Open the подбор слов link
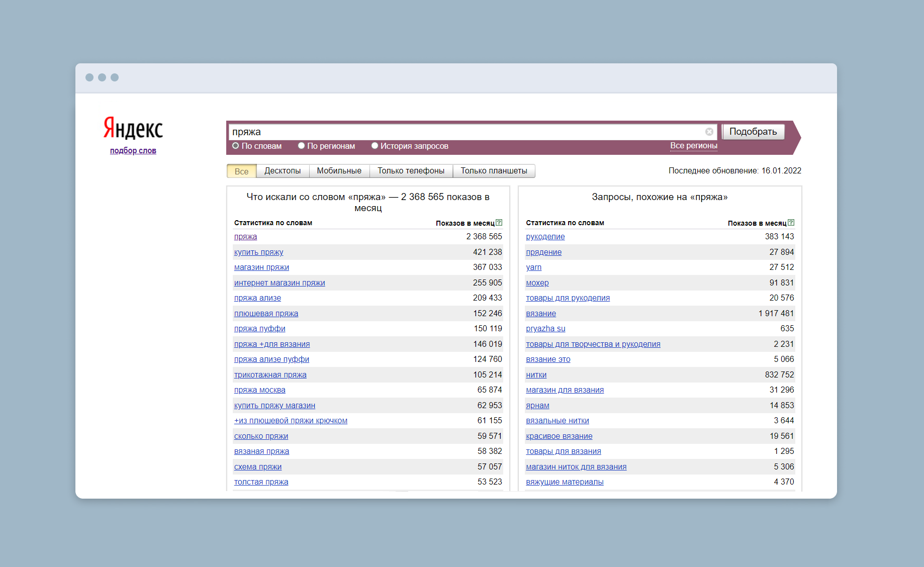The width and height of the screenshot is (924, 567). pyautogui.click(x=133, y=151)
